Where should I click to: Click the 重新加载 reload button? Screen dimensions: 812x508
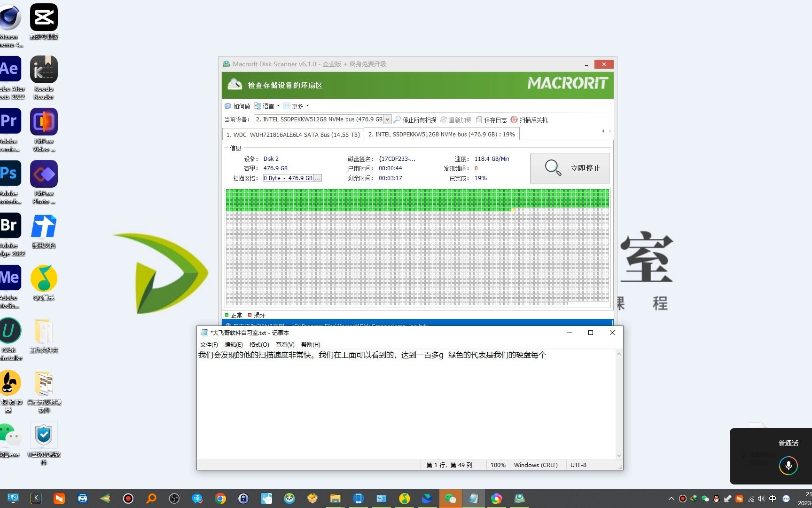(x=456, y=120)
